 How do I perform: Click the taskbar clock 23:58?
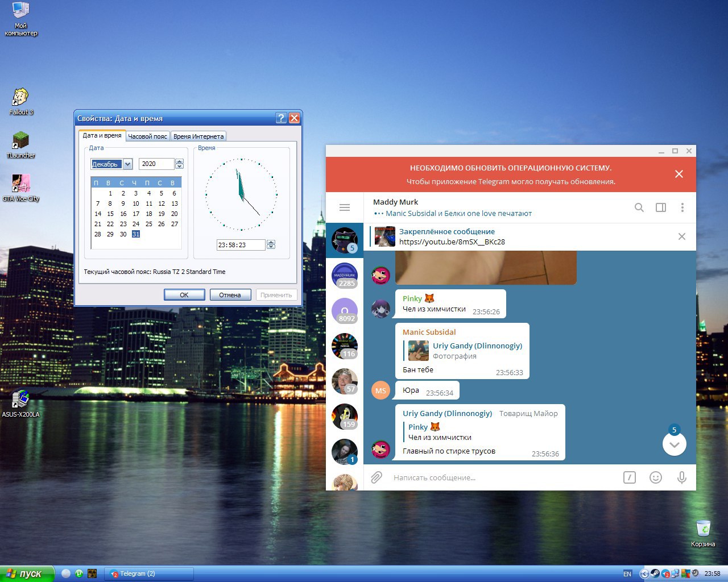pos(712,573)
